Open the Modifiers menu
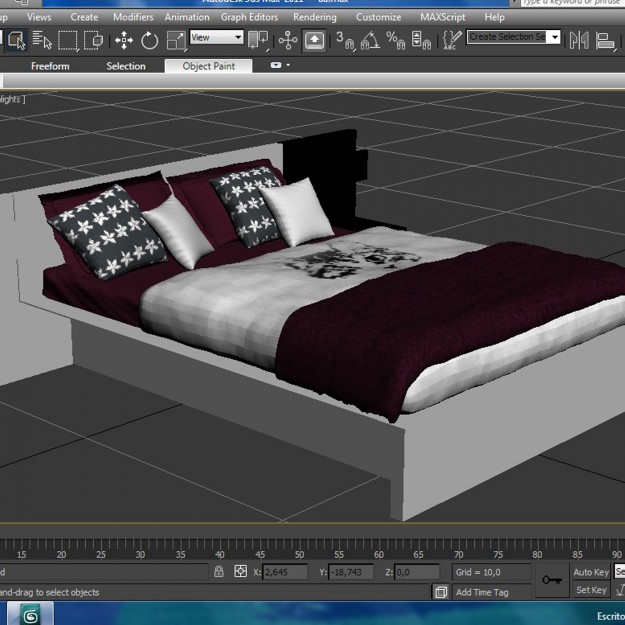 [x=133, y=17]
